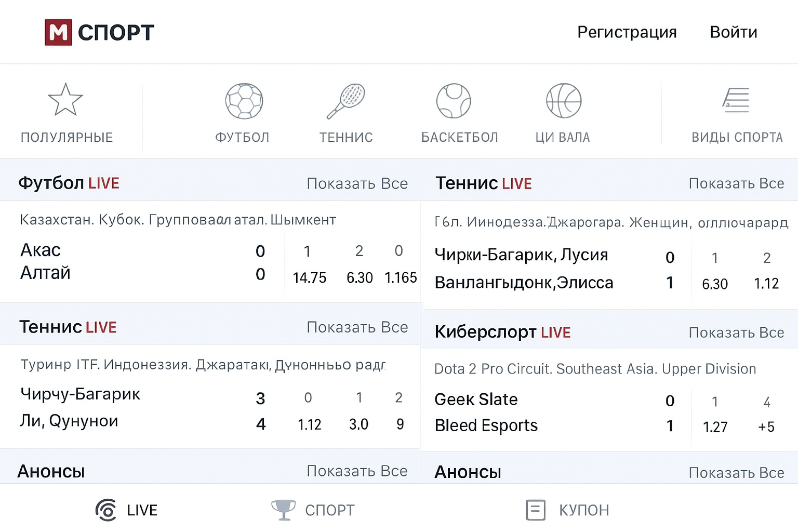Select the football ball icon
Screen dimensions: 798x532
pyautogui.click(x=244, y=101)
